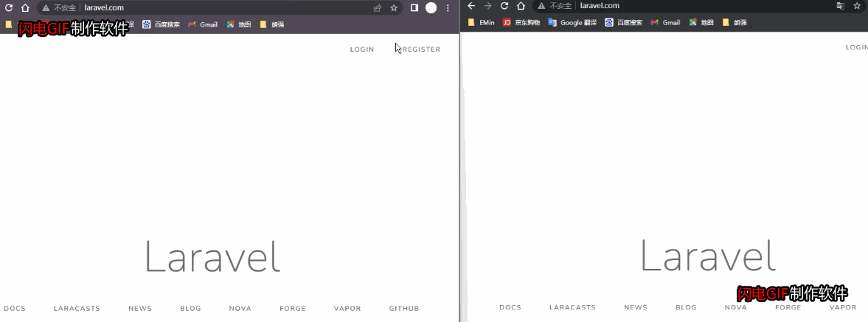Open the Gmail bookmark in the left browser
868x322 pixels.
click(x=203, y=24)
